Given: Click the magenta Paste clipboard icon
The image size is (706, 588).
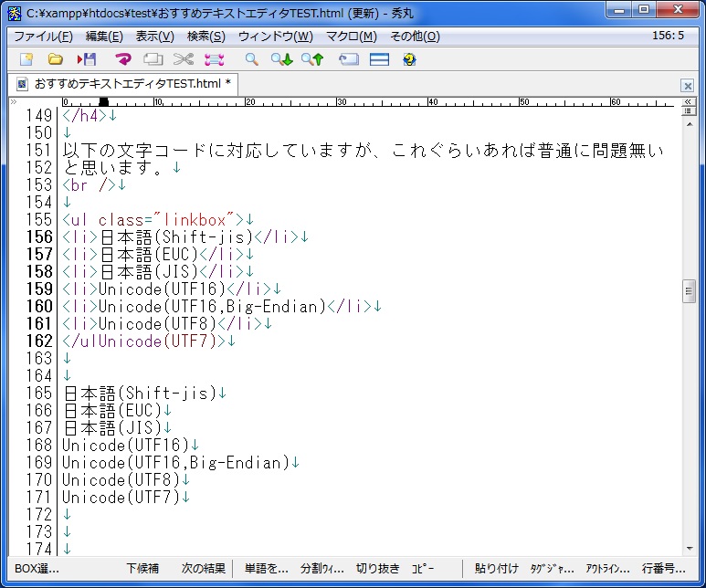Looking at the screenshot, I should coord(215,59).
